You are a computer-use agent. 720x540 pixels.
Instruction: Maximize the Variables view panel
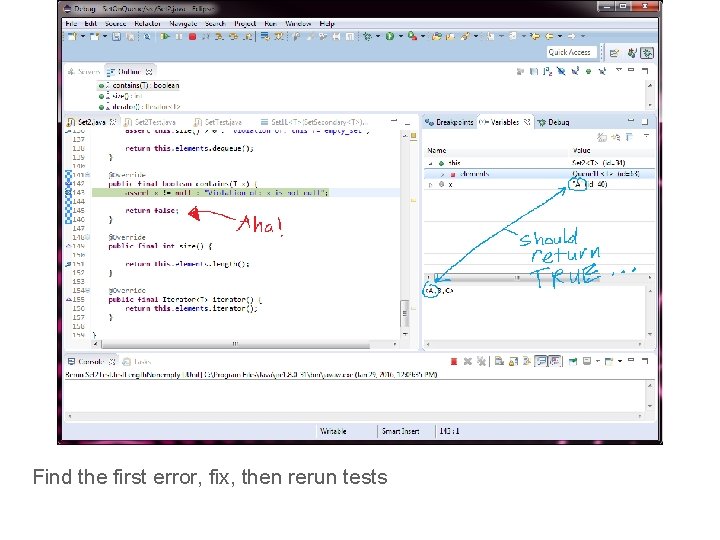(645, 122)
